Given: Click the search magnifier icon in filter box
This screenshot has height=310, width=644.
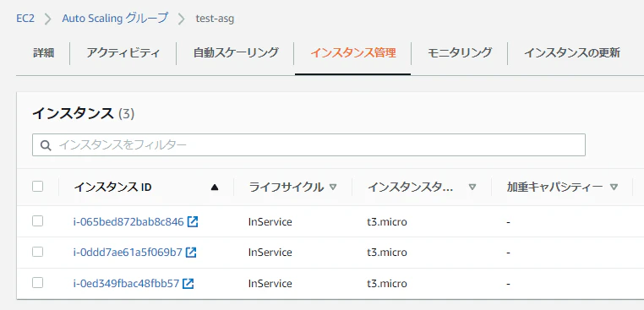Looking at the screenshot, I should (x=46, y=145).
